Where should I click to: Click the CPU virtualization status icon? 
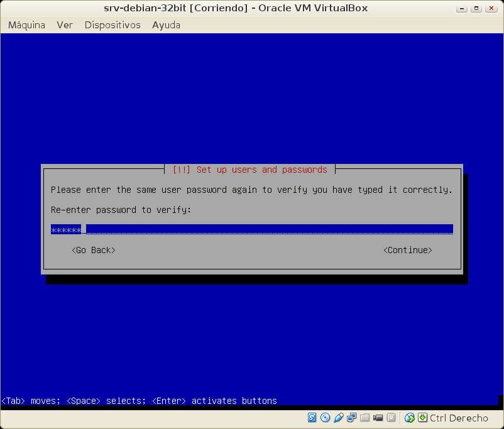point(391,418)
